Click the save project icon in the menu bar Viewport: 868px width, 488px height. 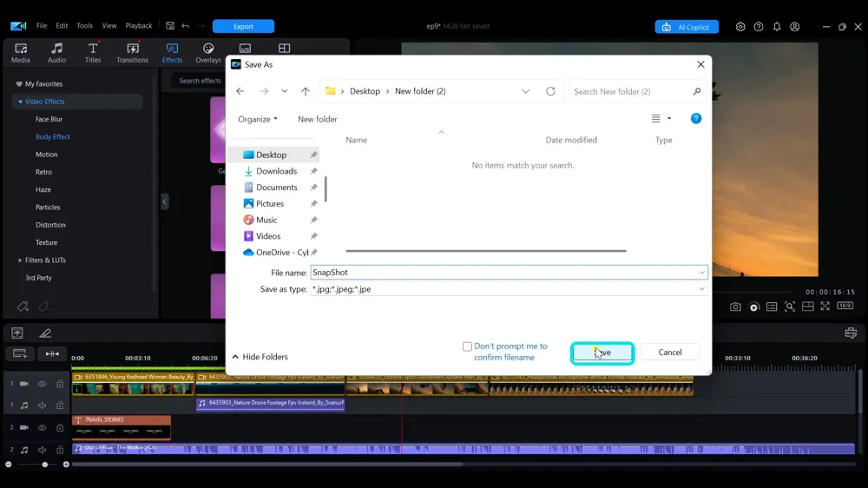tap(170, 26)
